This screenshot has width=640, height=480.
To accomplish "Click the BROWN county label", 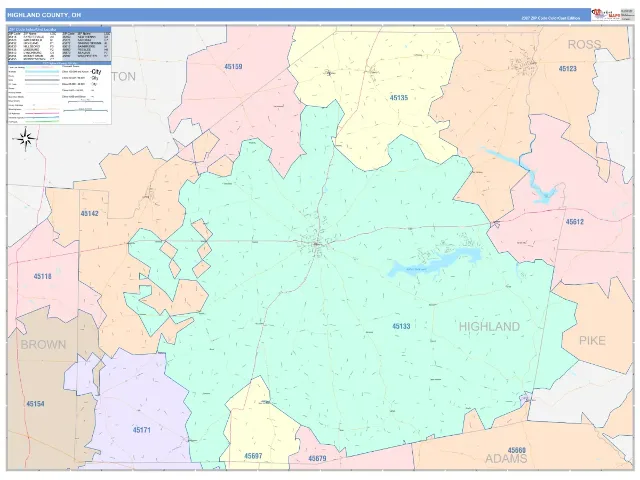I will click(43, 344).
